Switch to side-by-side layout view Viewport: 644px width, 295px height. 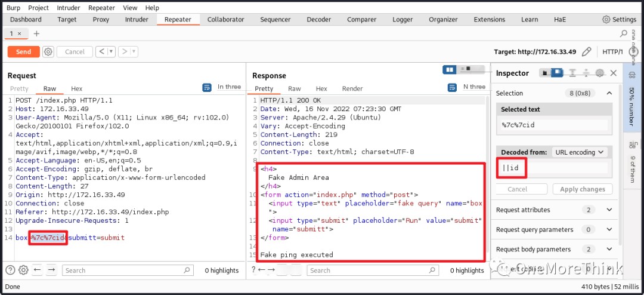(450, 69)
